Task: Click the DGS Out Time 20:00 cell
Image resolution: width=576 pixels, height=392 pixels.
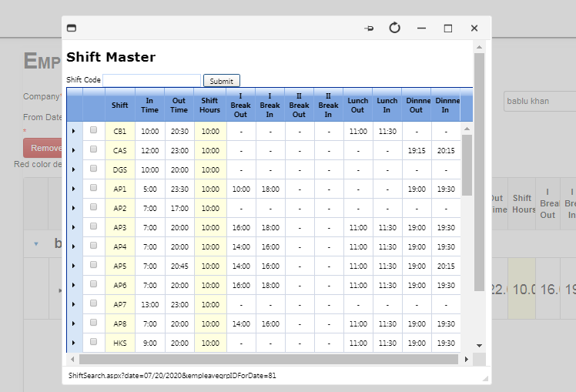Action: tap(179, 169)
